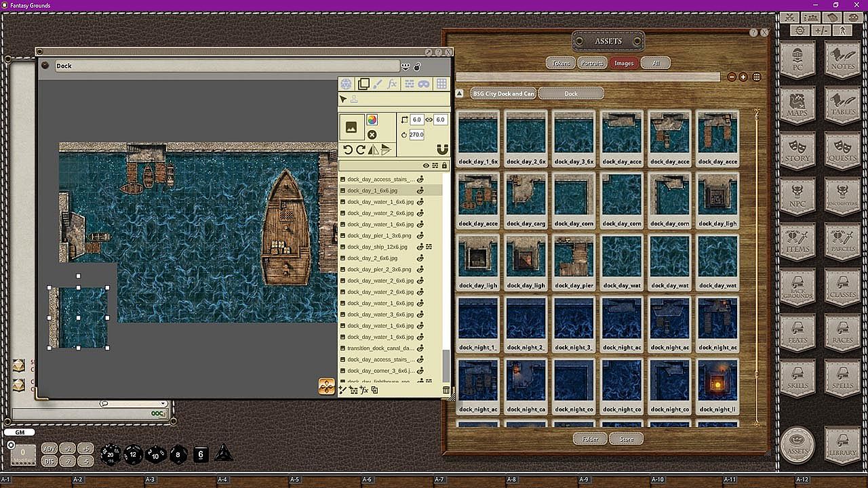Switch to the All tab in Assets
Viewport: 868px width, 488px height.
(x=656, y=63)
